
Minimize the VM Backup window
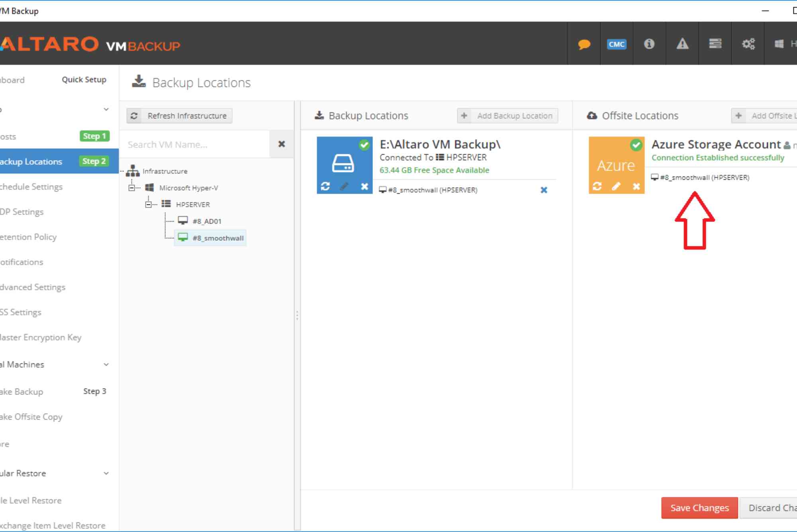(x=765, y=11)
